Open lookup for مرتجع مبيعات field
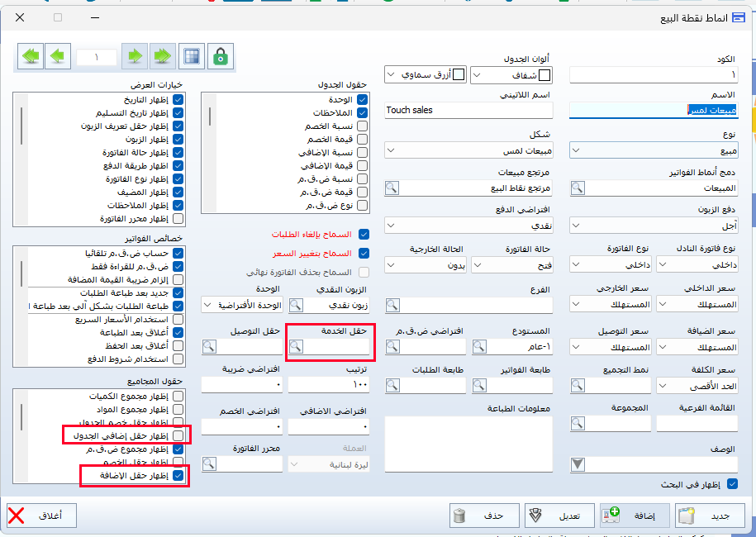 [x=393, y=188]
